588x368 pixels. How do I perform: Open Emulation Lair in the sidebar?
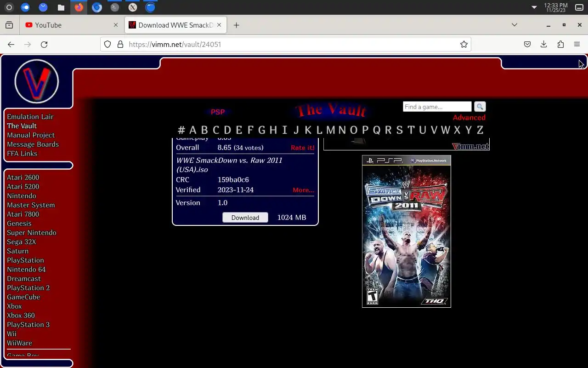click(x=30, y=117)
